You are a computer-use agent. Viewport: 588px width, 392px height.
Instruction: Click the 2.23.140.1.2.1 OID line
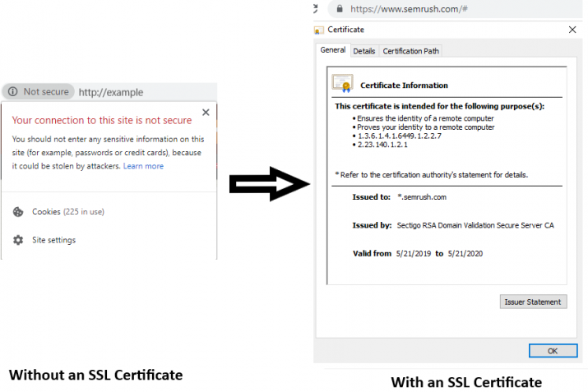coord(382,145)
